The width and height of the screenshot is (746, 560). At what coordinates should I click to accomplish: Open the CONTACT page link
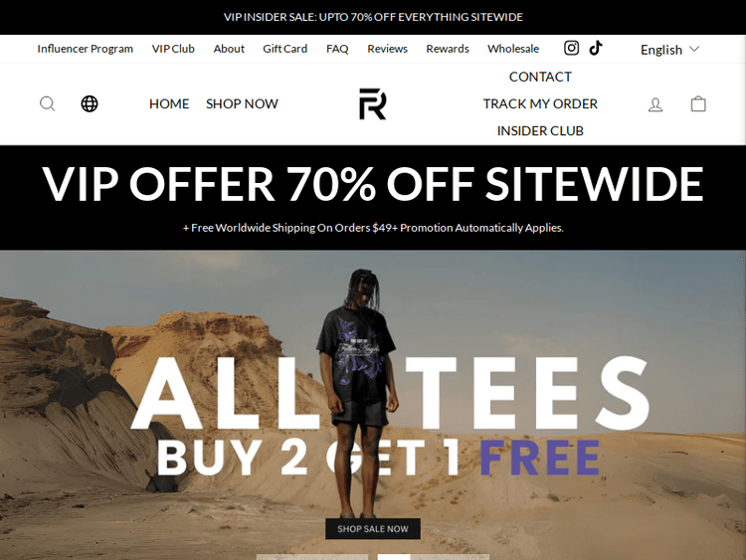(x=540, y=77)
